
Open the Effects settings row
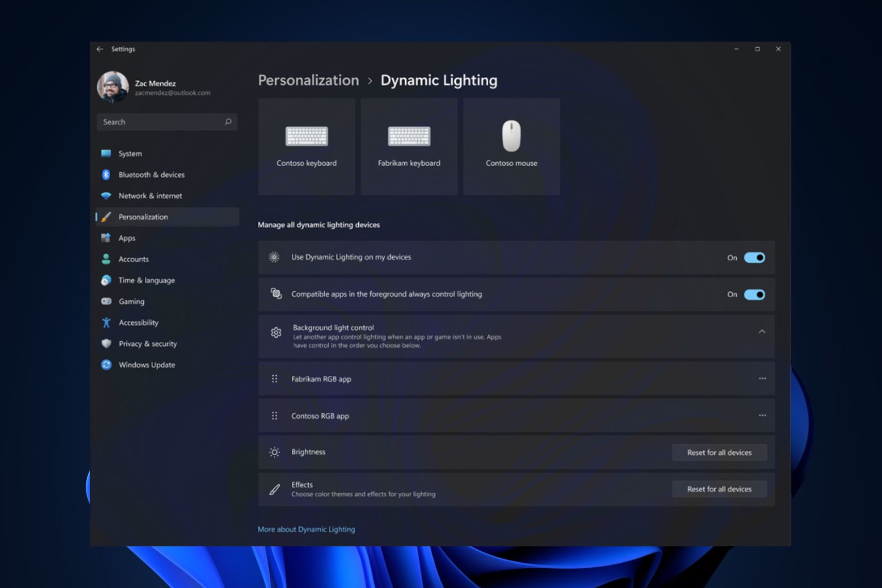coord(516,490)
